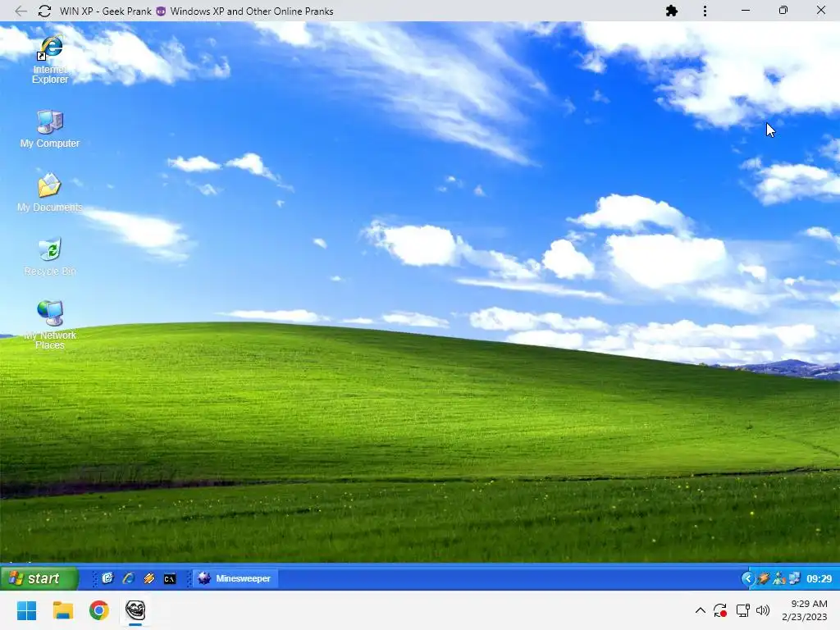Screen dimensions: 840x630
Task: Restore down the Geek Prank window
Action: [783, 10]
